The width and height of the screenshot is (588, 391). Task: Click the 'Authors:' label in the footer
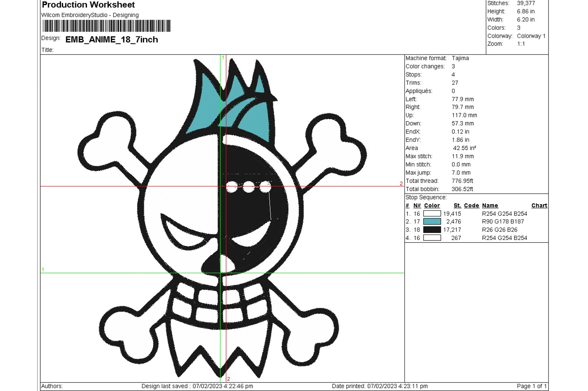coord(52,386)
